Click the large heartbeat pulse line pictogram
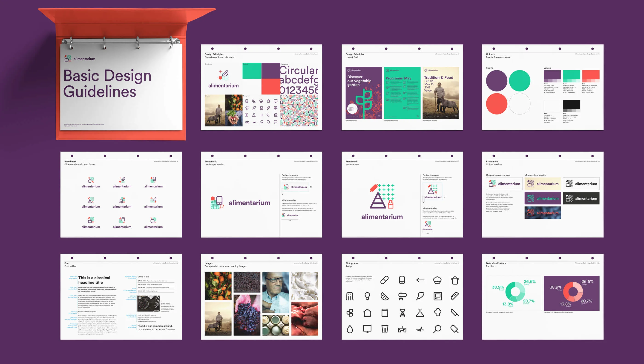This screenshot has height=364, width=644. (x=420, y=329)
